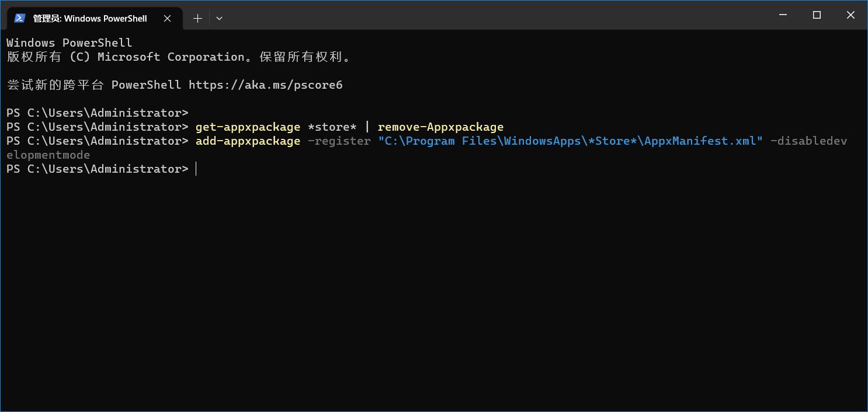Click the '-disabledev' parameter text
Viewport: 868px width, 412px height.
coord(808,141)
